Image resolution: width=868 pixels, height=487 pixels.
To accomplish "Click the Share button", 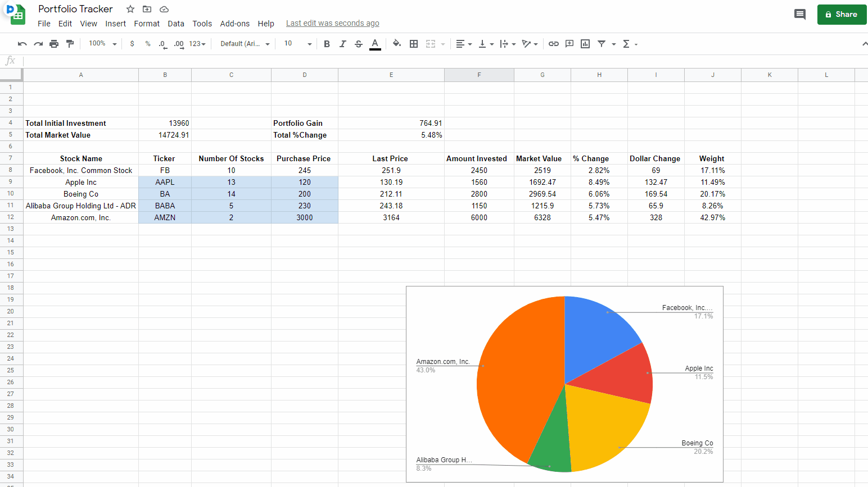I will tap(842, 15).
